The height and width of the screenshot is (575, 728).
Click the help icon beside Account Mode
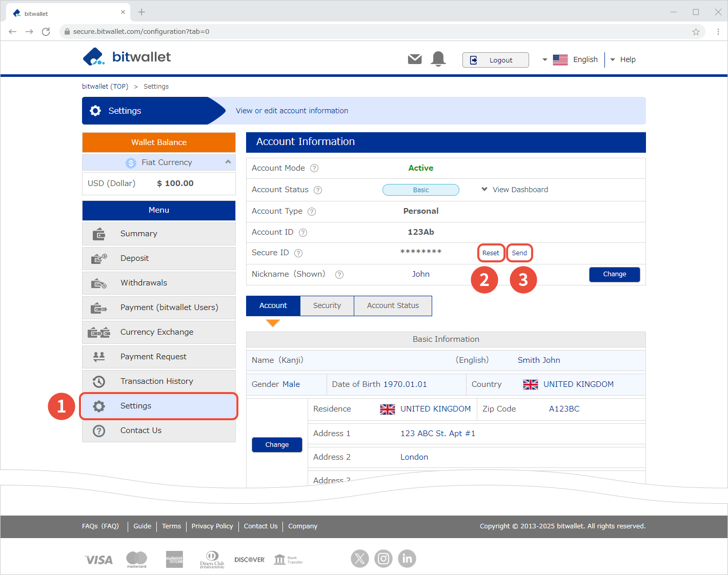314,168
